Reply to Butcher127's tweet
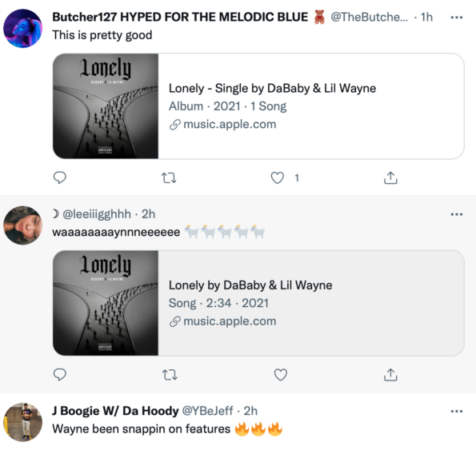The height and width of the screenshot is (450, 476). pyautogui.click(x=60, y=177)
